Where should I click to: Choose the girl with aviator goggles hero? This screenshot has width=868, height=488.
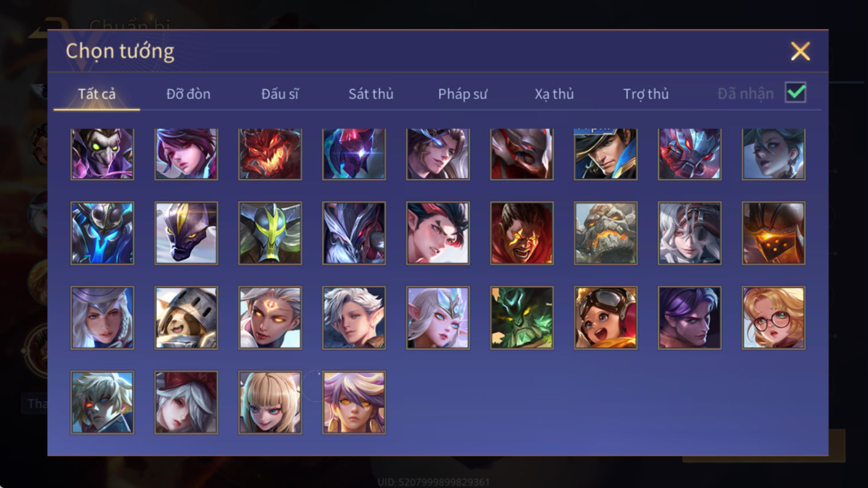(606, 318)
